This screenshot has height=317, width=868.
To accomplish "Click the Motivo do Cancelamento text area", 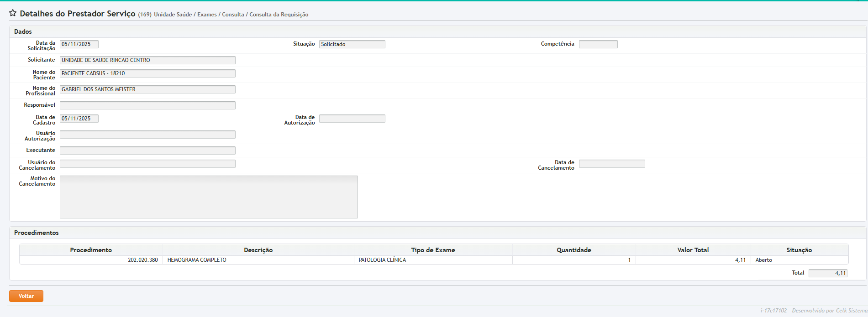I will click(209, 197).
